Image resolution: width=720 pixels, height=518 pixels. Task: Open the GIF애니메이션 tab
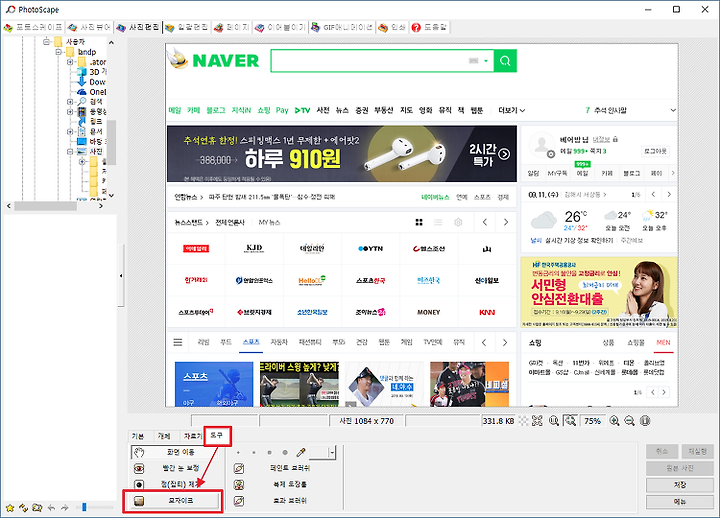pyautogui.click(x=342, y=28)
